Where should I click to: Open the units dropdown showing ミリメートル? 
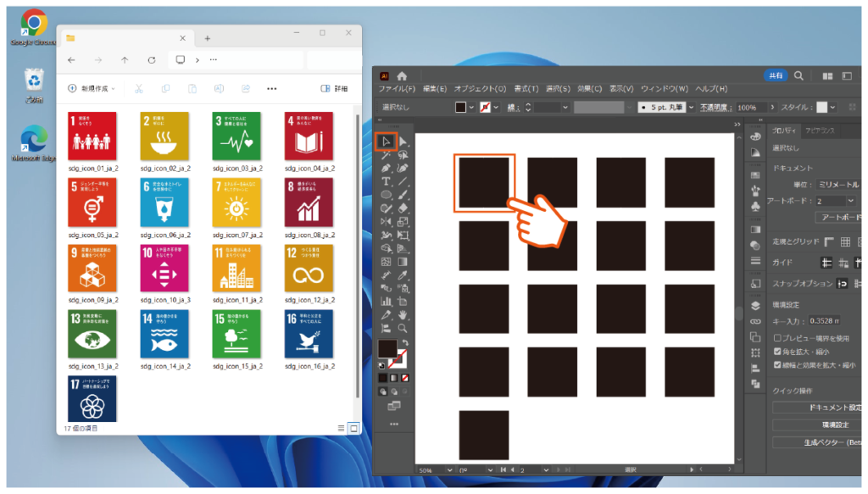(x=837, y=184)
